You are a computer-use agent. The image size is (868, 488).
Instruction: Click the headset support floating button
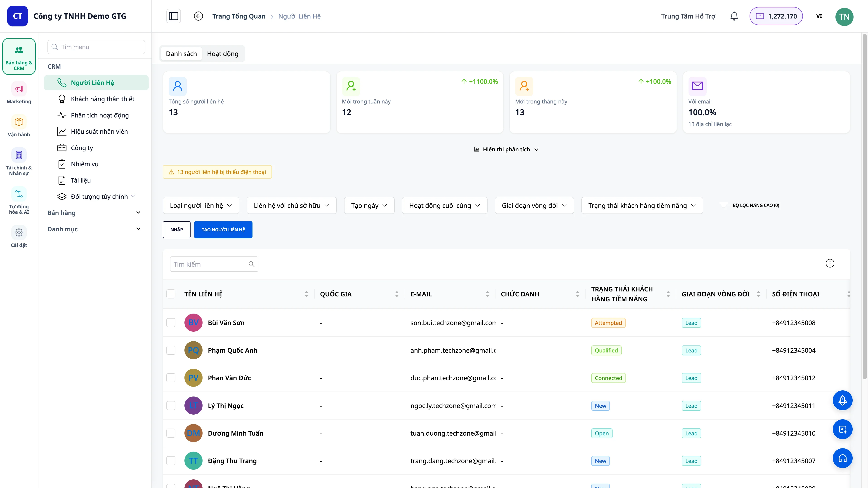point(842,458)
